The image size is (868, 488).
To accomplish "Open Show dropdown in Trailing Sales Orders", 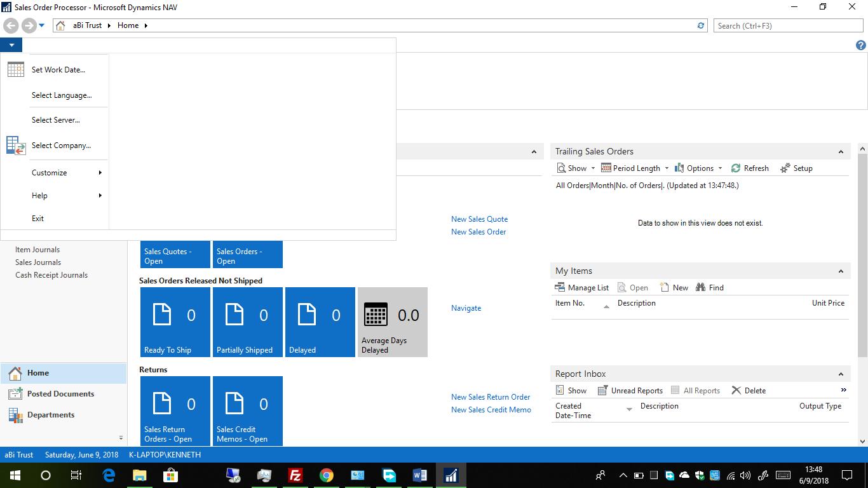I will [576, 168].
